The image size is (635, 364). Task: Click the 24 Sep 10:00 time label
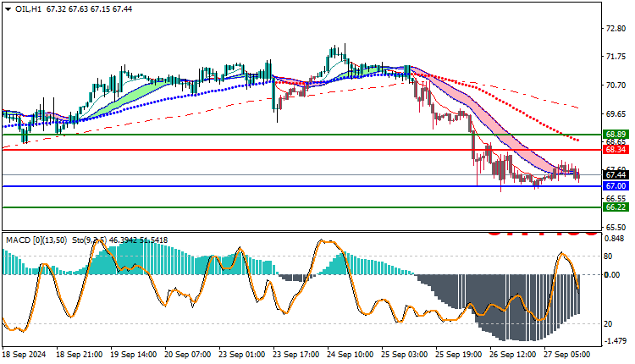(351, 355)
